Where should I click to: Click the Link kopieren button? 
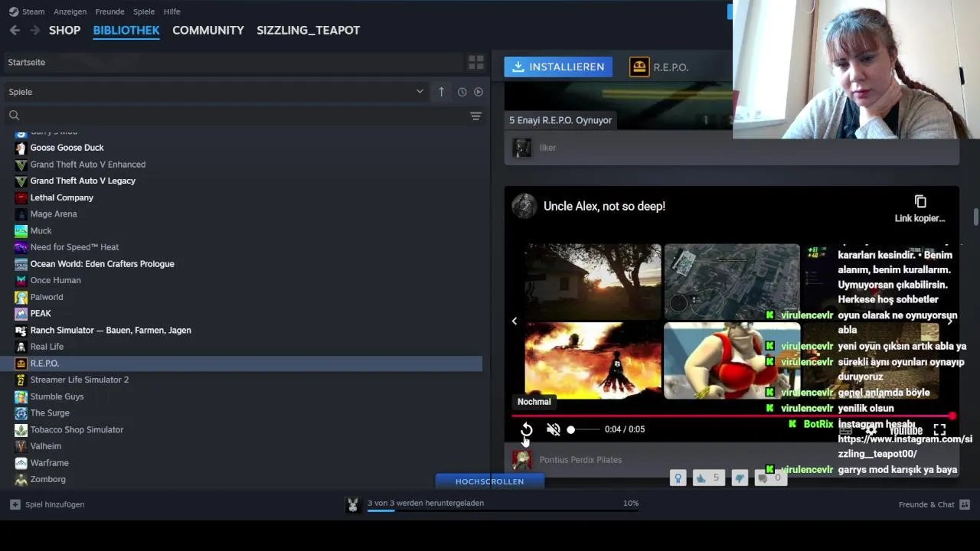(920, 208)
